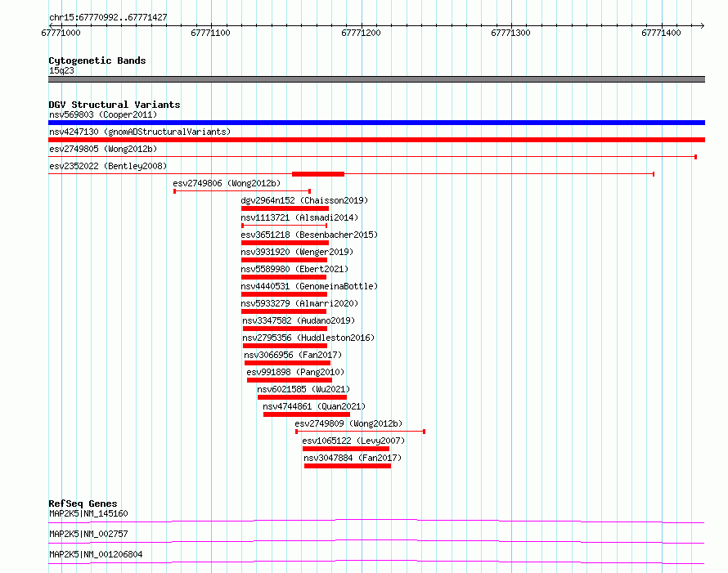Click the Cytogenetic Bands track title
The height and width of the screenshot is (573, 728).
pyautogui.click(x=97, y=60)
